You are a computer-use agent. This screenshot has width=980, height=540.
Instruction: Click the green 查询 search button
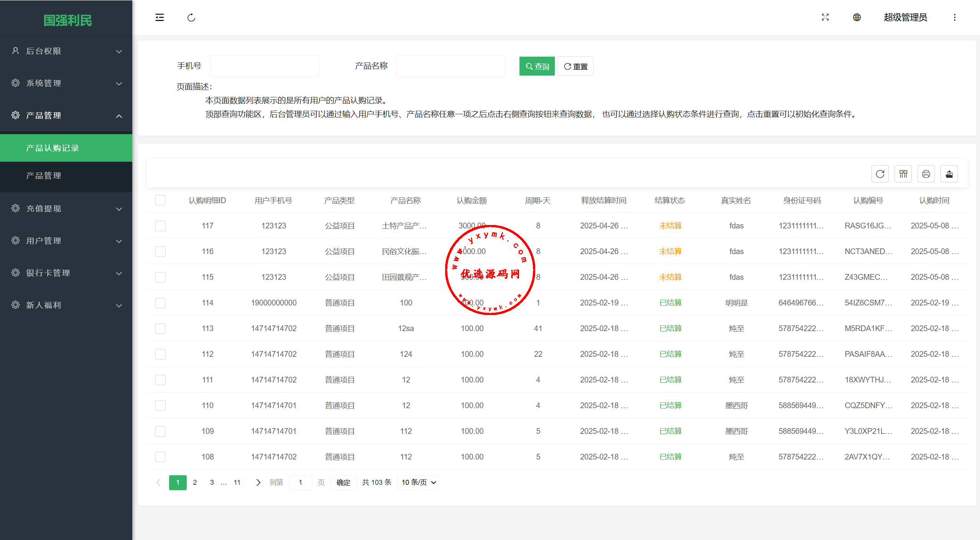click(x=537, y=66)
